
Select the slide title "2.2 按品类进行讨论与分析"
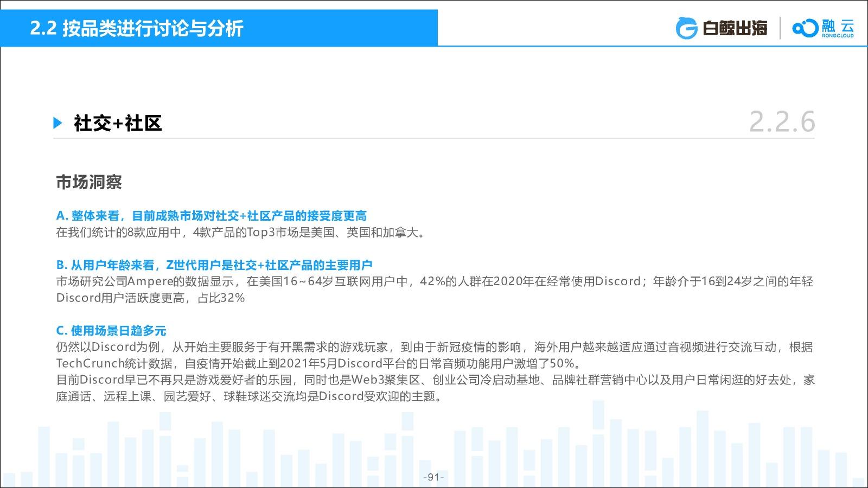137,28
